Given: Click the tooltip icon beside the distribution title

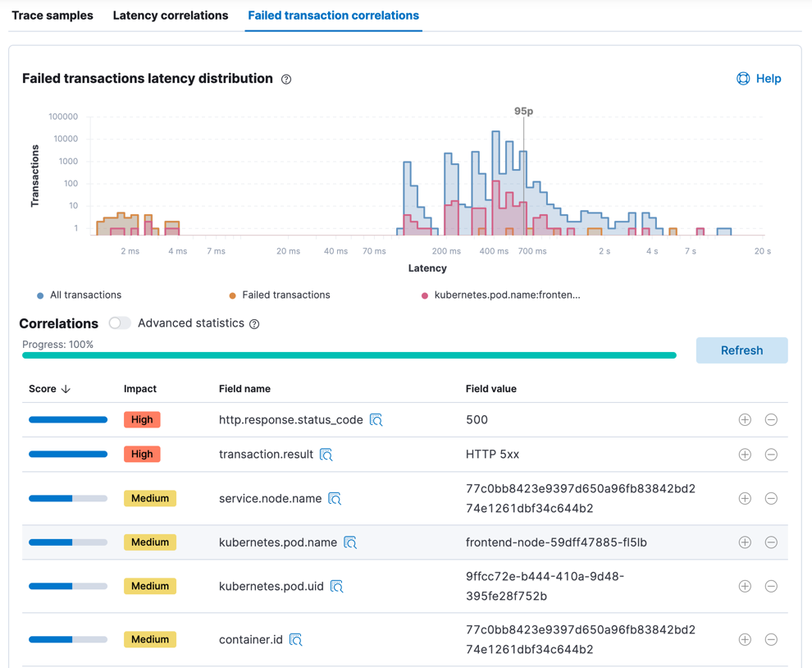Looking at the screenshot, I should (x=285, y=79).
